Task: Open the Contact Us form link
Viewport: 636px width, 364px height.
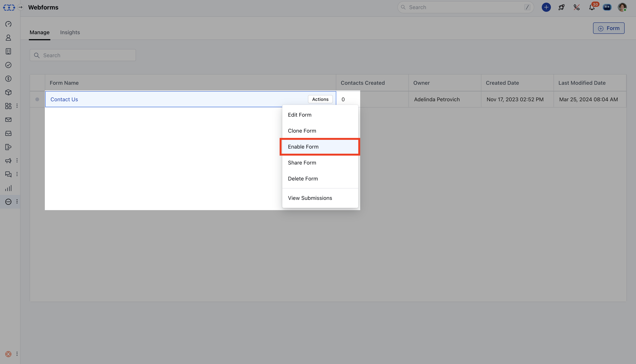Action: (64, 100)
